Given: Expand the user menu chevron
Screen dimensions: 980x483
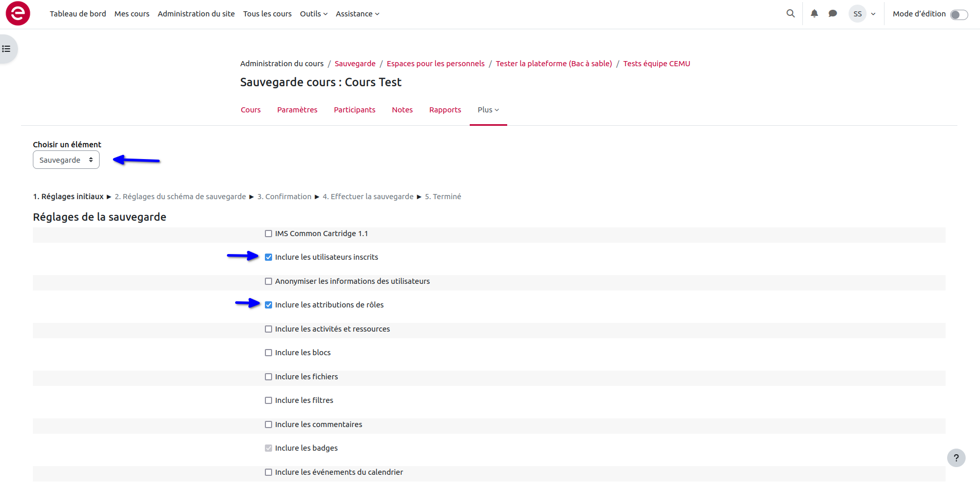Looking at the screenshot, I should 873,14.
